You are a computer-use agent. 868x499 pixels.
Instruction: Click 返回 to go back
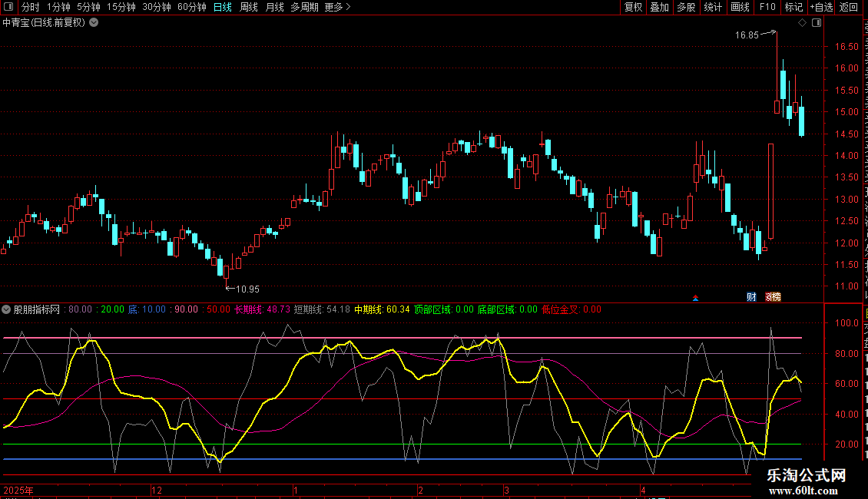[x=848, y=7]
